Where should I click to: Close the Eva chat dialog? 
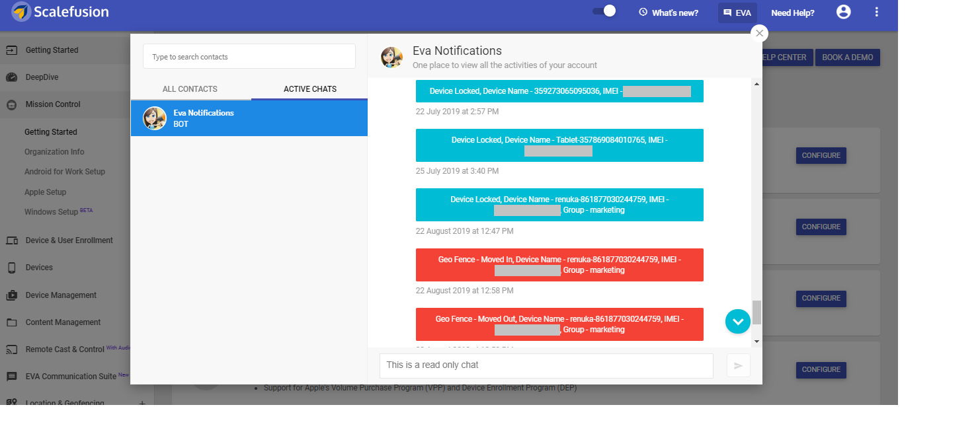coord(759,33)
